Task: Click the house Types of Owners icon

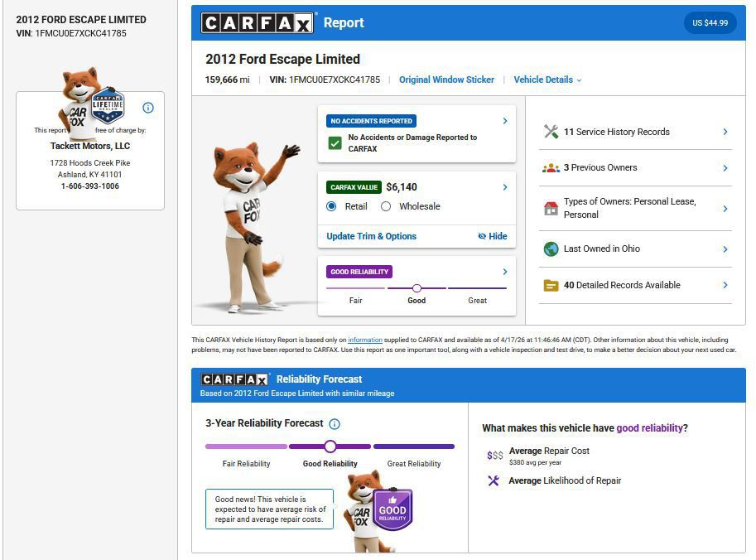Action: 551,209
